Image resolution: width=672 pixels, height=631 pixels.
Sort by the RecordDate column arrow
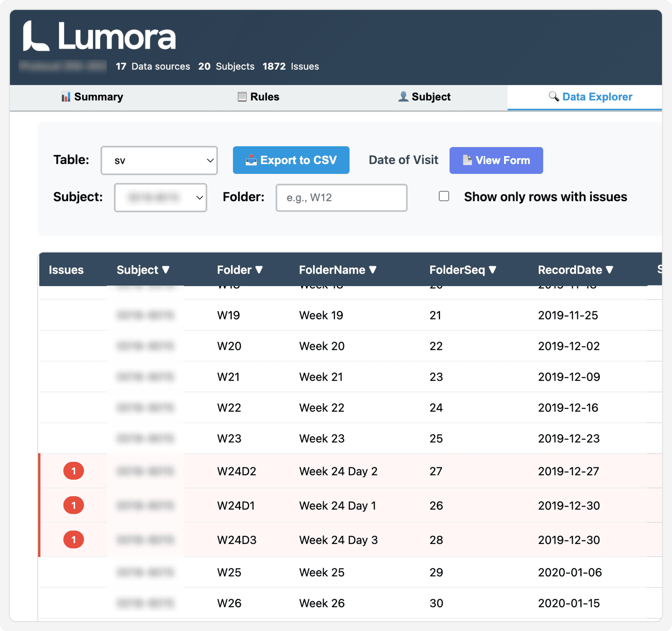[609, 270]
